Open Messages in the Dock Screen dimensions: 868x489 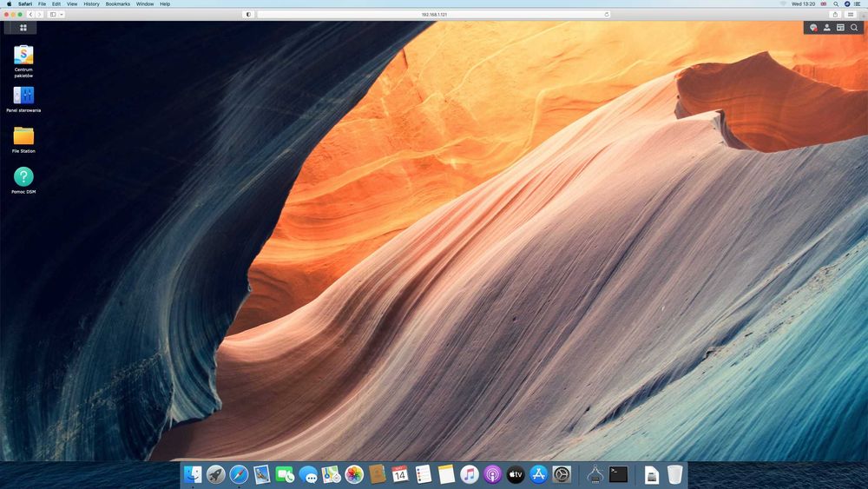308,474
